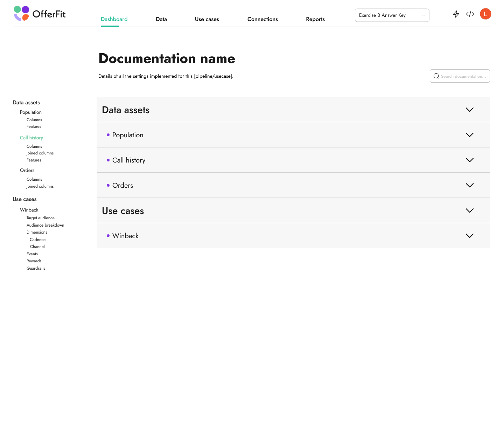Click the OfferFit logo
The image size is (504, 421).
pyautogui.click(x=40, y=14)
